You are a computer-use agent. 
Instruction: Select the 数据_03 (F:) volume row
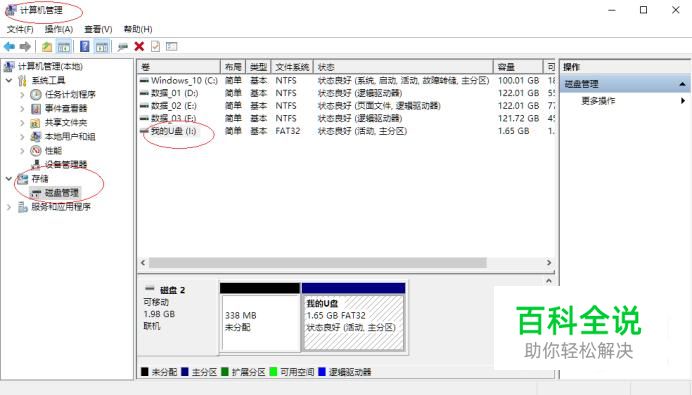point(346,118)
